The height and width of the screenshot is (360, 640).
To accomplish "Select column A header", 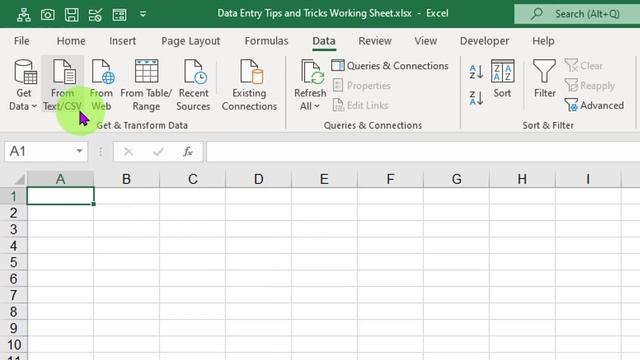I will click(x=60, y=179).
